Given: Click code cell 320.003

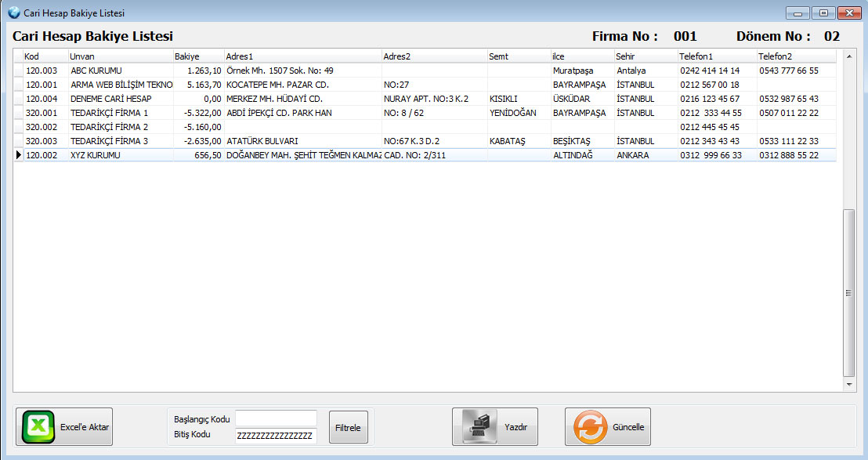Looking at the screenshot, I should 45,141.
